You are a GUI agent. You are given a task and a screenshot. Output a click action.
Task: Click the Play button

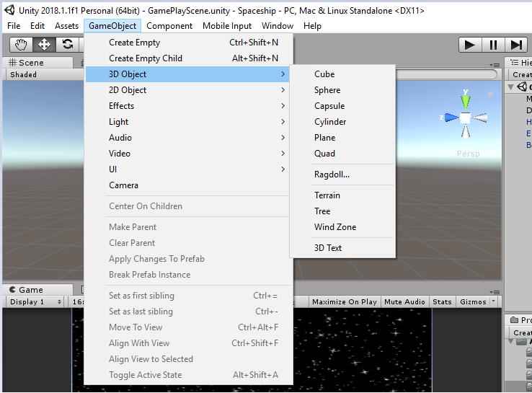pyautogui.click(x=470, y=45)
